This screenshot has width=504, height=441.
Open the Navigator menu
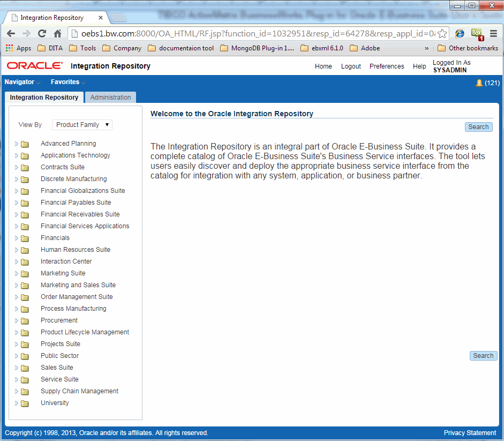point(22,82)
